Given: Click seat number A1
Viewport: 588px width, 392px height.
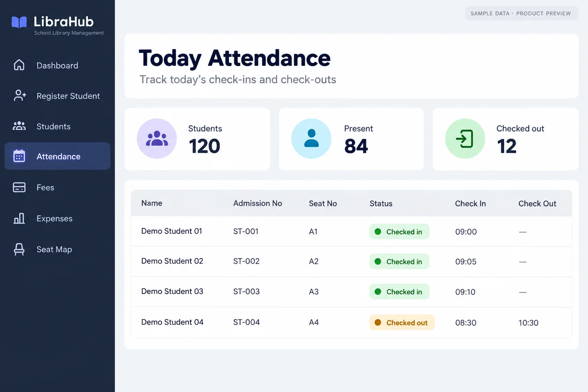Looking at the screenshot, I should 313,232.
